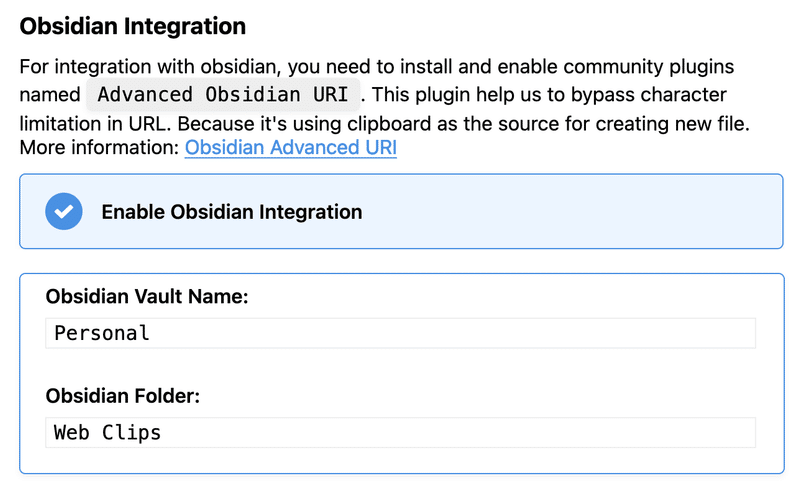Screen dimensions: 800x491
Task: Click the Obsidian Folder label
Action: 122,396
